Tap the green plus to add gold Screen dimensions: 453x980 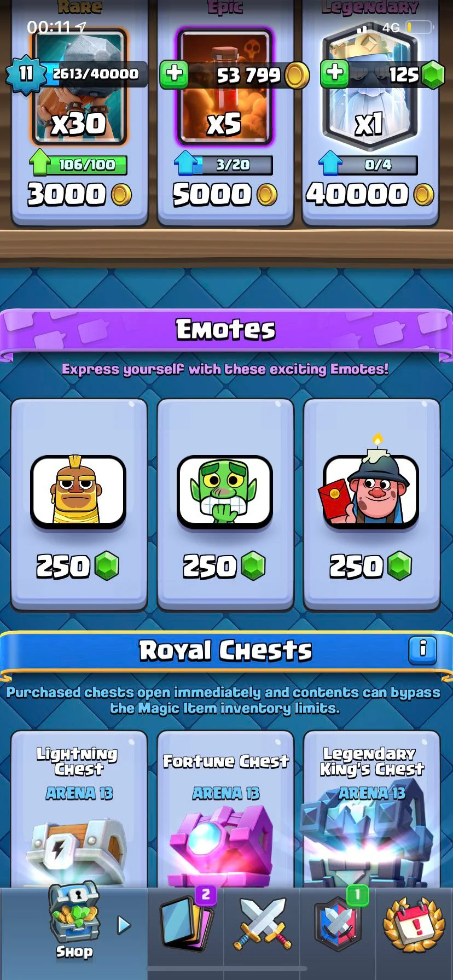pos(175,74)
